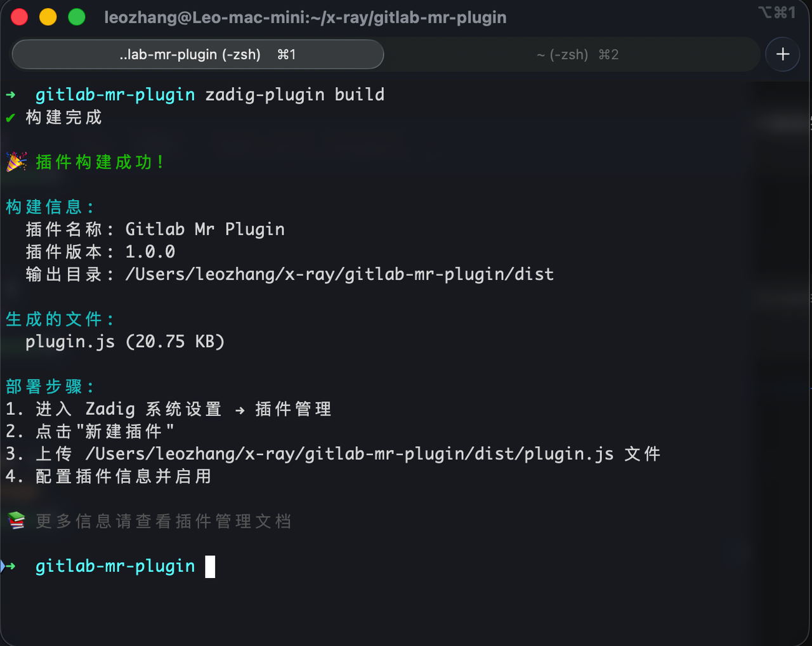Click the party popper emoji icon
Image resolution: width=812 pixels, height=646 pixels.
16,162
